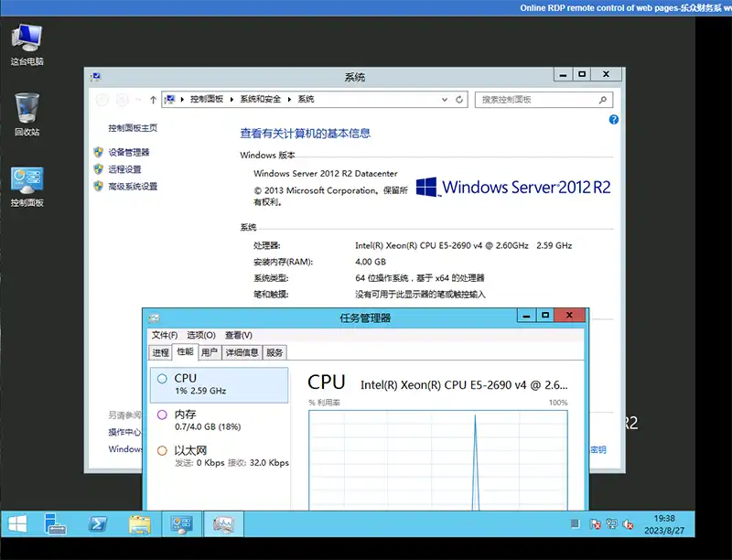Click the Windows Start button

(17, 524)
